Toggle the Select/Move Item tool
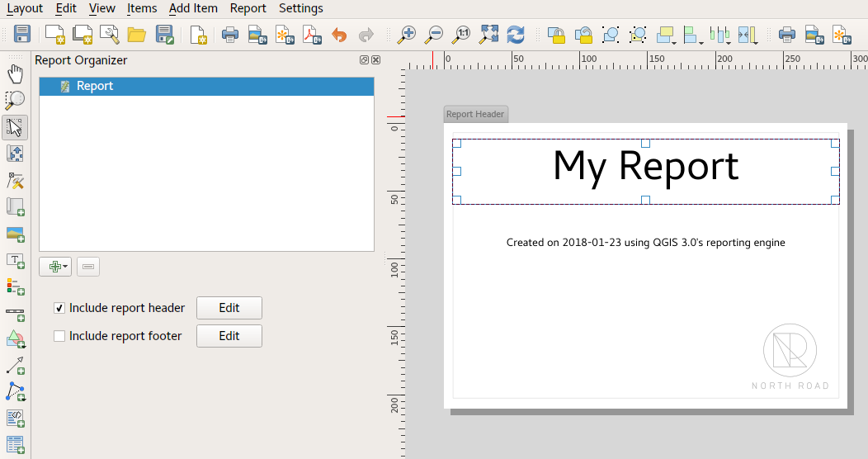 coord(15,127)
